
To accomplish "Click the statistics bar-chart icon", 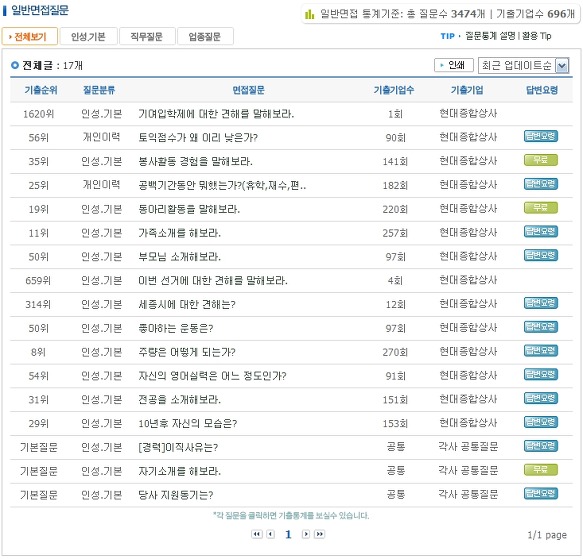I will pyautogui.click(x=309, y=14).
